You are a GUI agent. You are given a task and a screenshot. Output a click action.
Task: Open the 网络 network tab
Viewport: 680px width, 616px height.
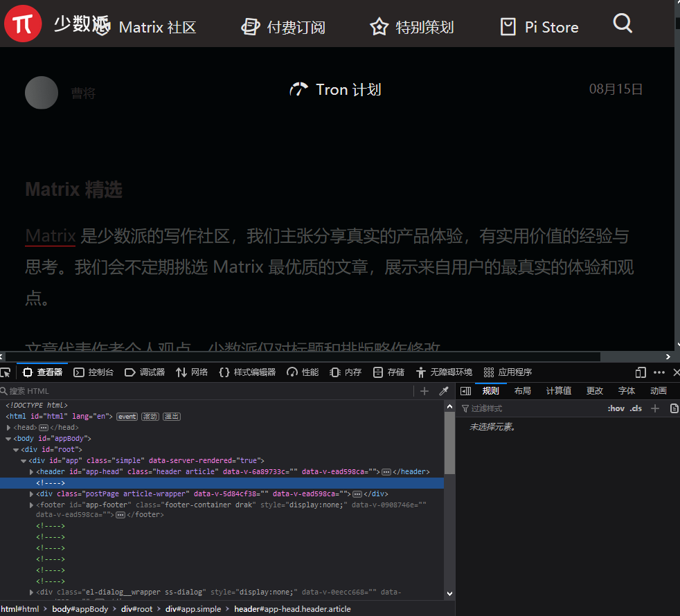point(192,372)
